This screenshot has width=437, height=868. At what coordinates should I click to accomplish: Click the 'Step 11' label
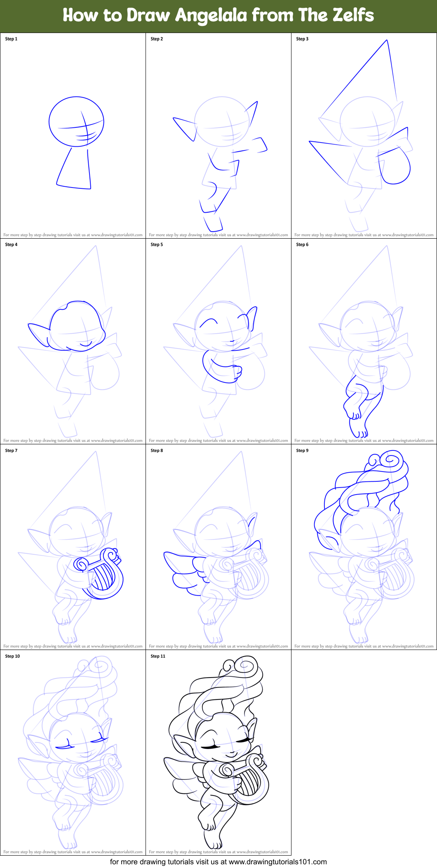pos(158,656)
